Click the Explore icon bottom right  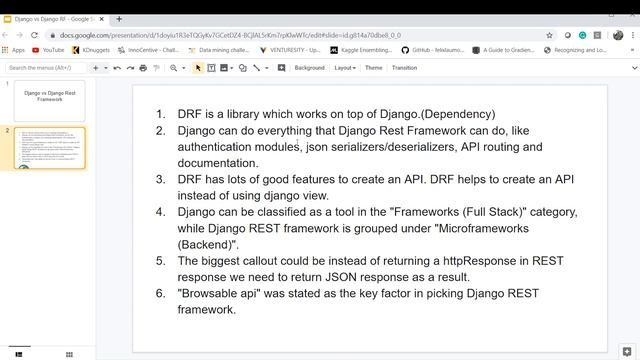point(627,351)
